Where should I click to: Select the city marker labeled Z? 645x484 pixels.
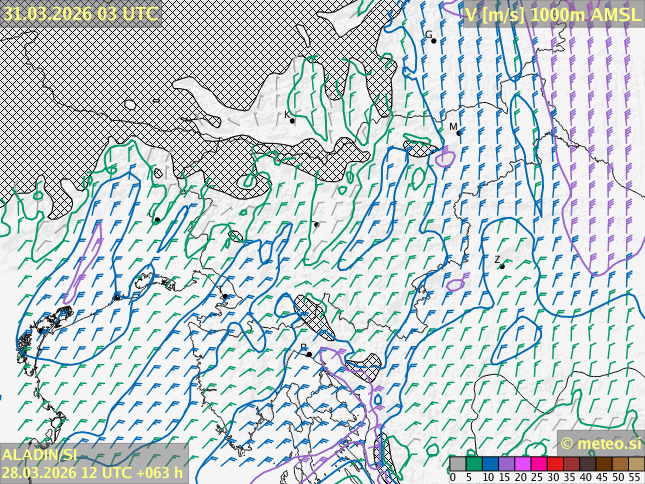click(502, 266)
